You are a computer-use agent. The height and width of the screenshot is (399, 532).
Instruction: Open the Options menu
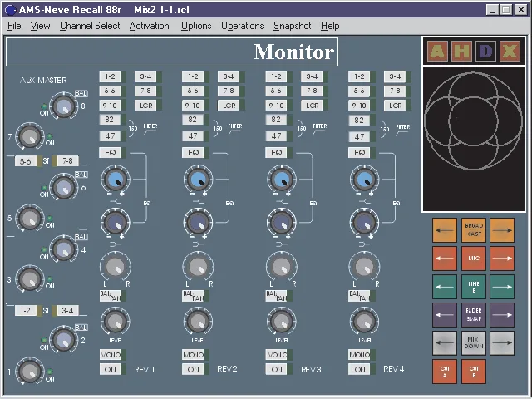point(196,26)
